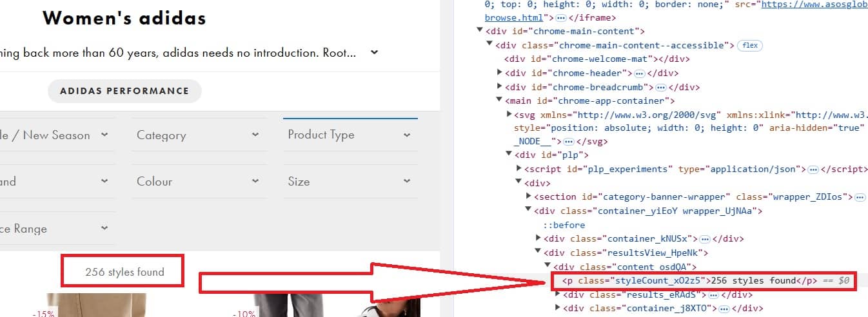Expand the chrome-header div node
868x317 pixels.
[x=500, y=73]
